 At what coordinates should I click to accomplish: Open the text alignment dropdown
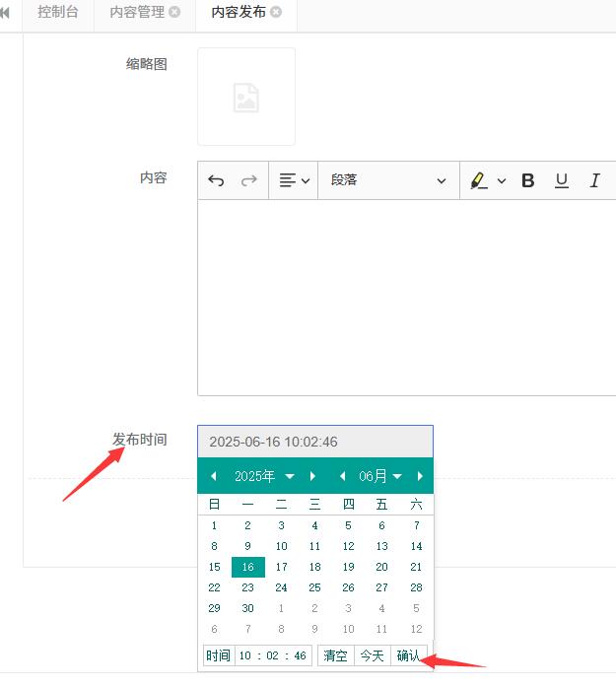294,180
